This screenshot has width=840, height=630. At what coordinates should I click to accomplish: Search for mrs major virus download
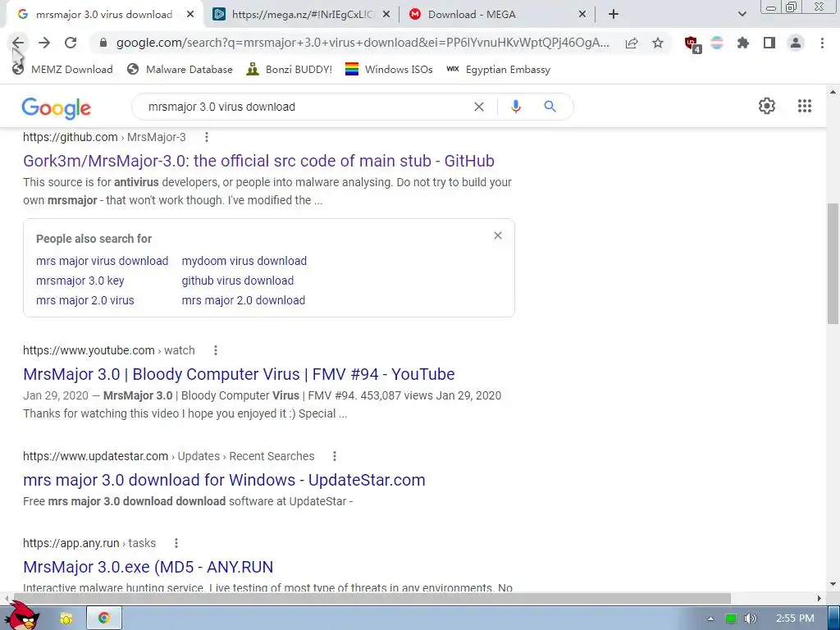pyautogui.click(x=103, y=261)
